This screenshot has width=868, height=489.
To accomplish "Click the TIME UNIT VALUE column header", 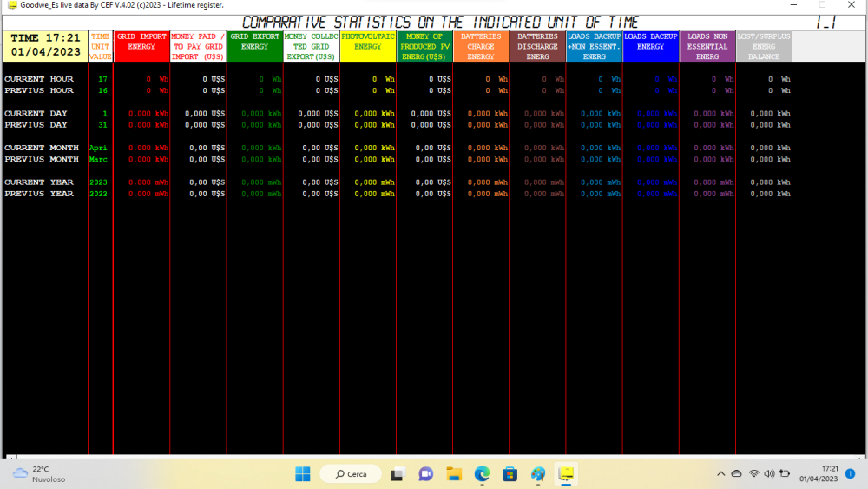I will [100, 46].
